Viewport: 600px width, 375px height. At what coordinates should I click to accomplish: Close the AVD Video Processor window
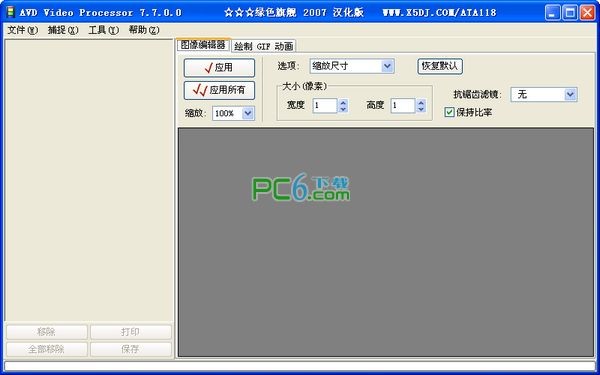[587, 13]
